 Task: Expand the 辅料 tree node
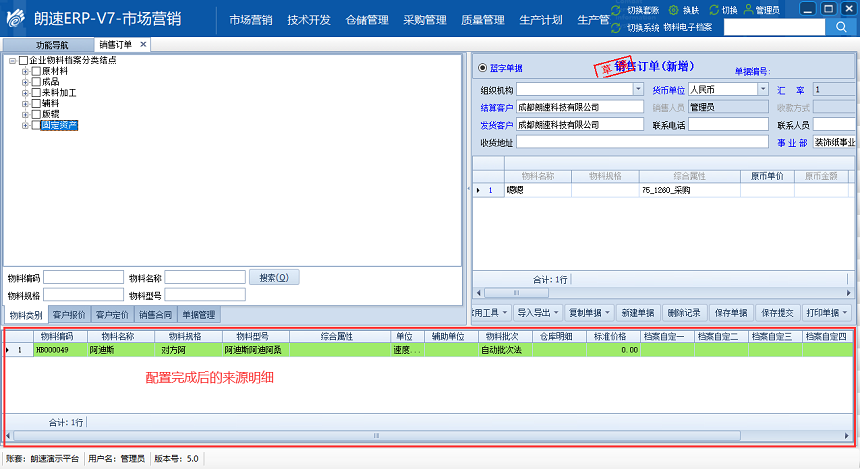(25, 104)
